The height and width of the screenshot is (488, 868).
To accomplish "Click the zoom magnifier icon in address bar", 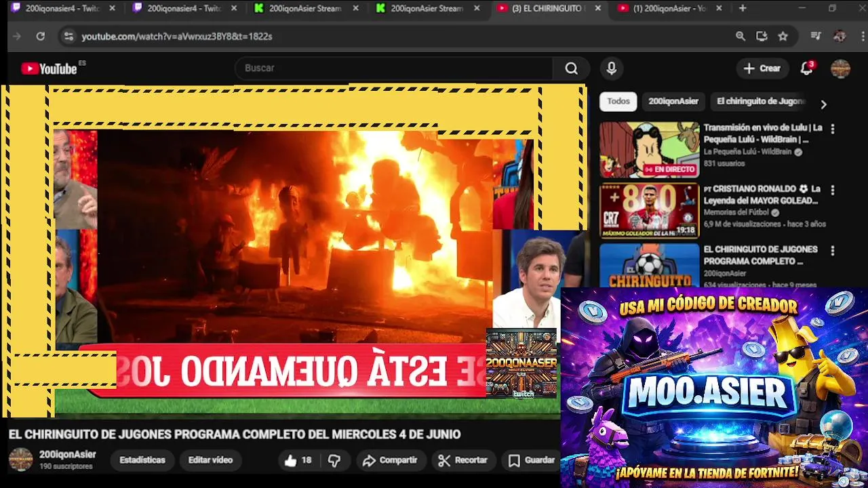I will coord(741,37).
